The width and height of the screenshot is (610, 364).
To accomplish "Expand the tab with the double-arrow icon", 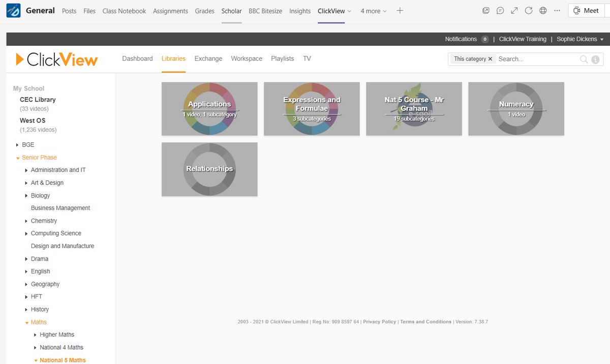I will (514, 11).
